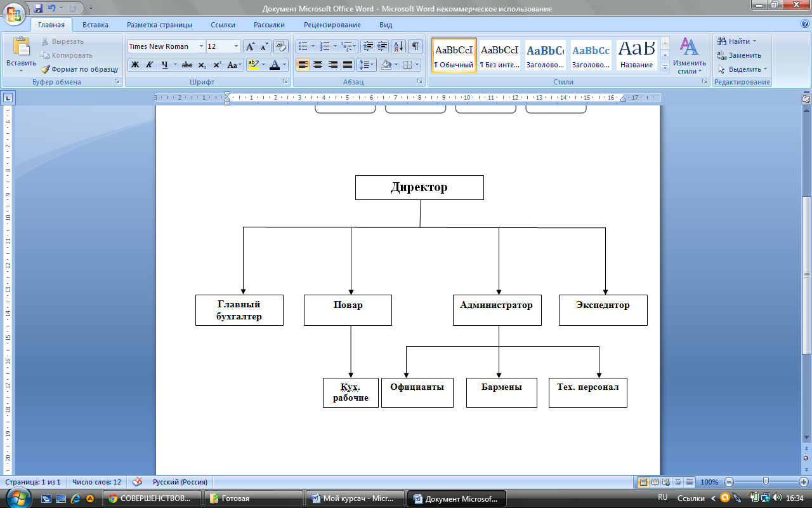The height and width of the screenshot is (508, 812).
Task: Click Найти to search
Action: [737, 41]
